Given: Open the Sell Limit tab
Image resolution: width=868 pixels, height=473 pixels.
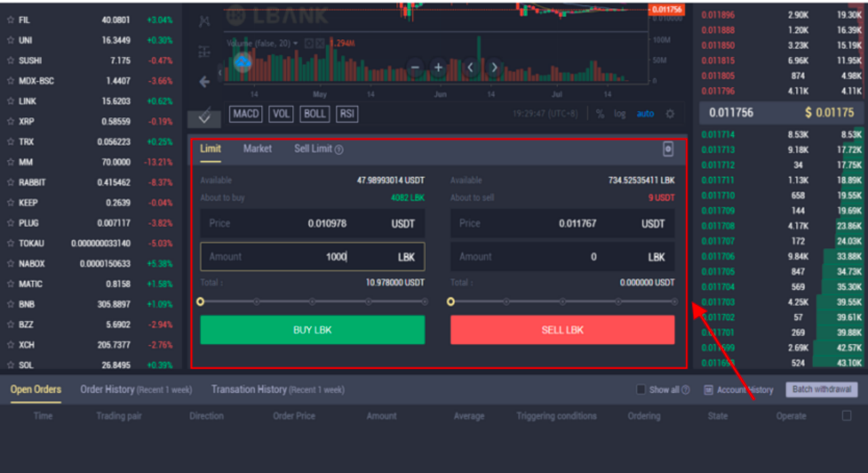Looking at the screenshot, I should coord(313,149).
